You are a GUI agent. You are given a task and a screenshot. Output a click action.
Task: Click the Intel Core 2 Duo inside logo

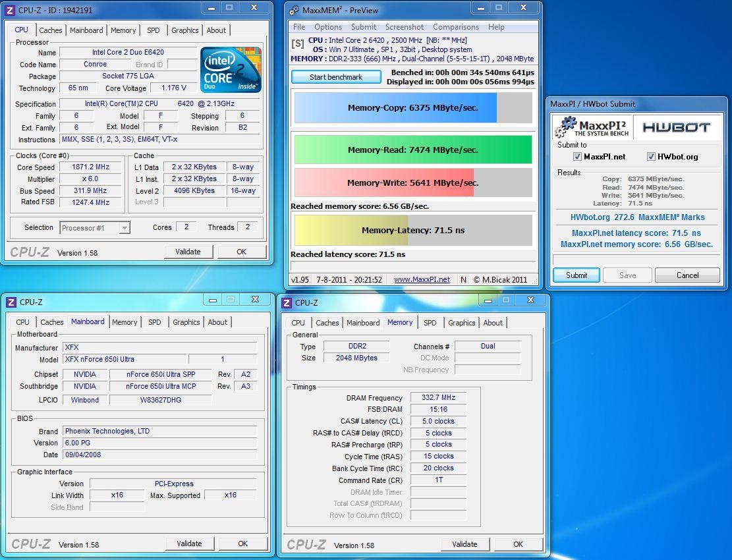click(x=231, y=70)
